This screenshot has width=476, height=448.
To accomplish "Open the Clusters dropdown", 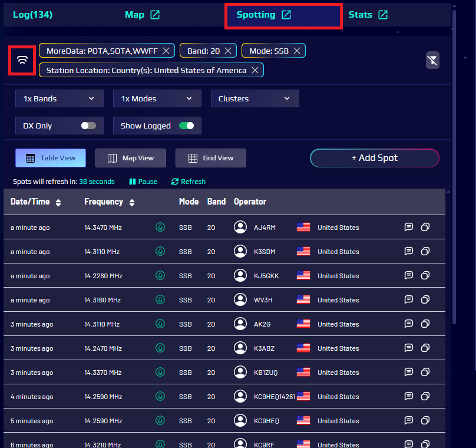I will [x=255, y=98].
